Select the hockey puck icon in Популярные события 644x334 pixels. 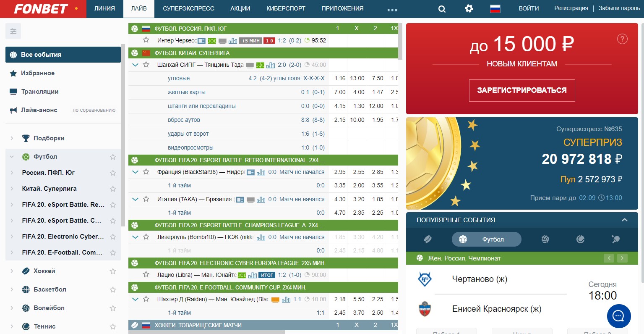coord(428,239)
